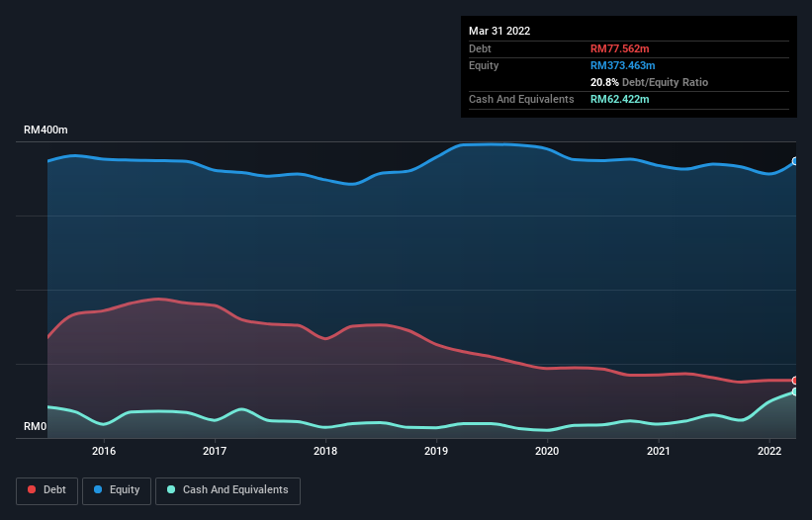Click the red Debt endpoint marker
The width and height of the screenshot is (812, 520).
point(795,381)
